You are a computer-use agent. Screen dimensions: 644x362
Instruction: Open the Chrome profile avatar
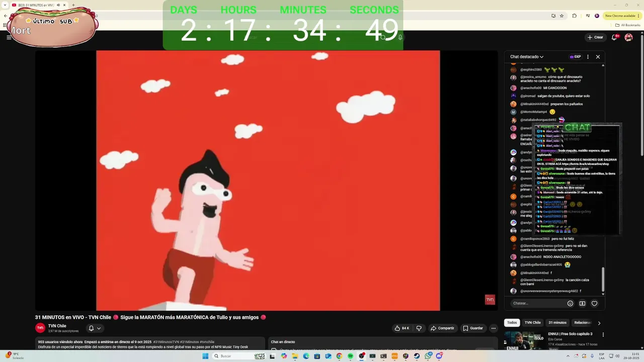[x=597, y=16]
